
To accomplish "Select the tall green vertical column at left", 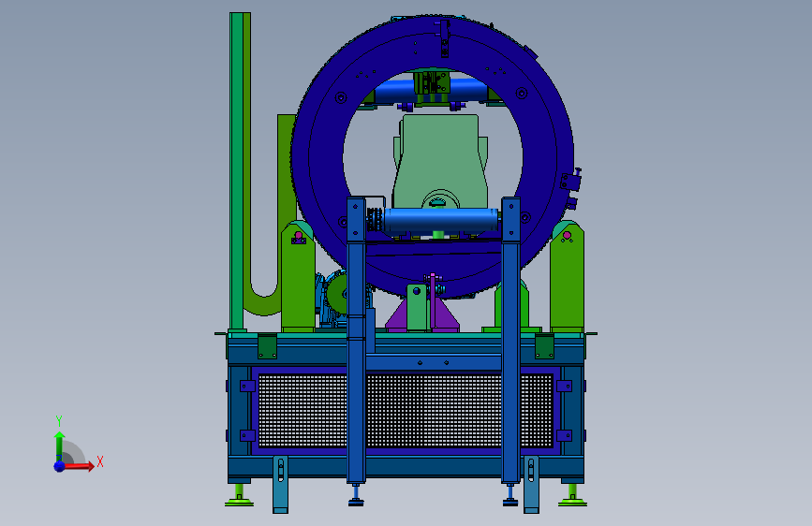I will pyautogui.click(x=237, y=171).
